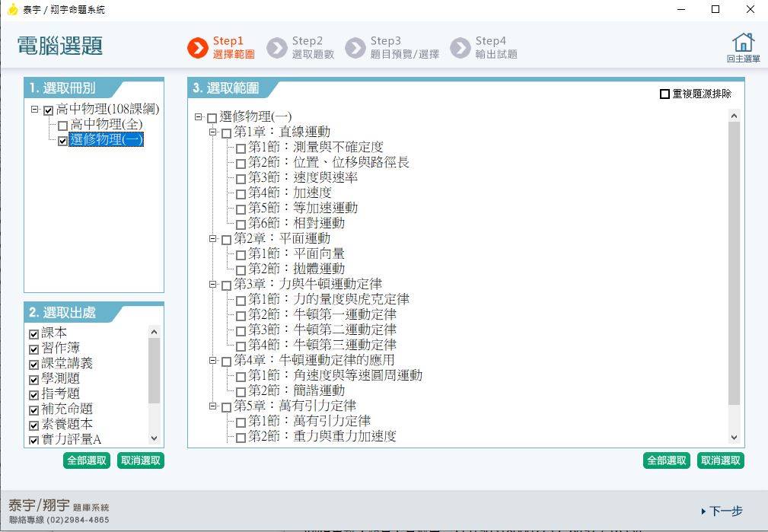Select 第5節：等加速運動 row

pos(303,208)
